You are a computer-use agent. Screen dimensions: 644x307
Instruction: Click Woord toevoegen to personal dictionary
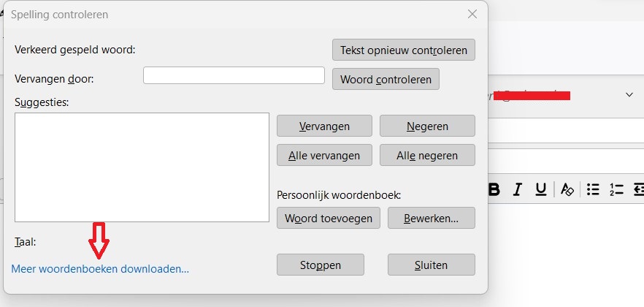point(329,218)
